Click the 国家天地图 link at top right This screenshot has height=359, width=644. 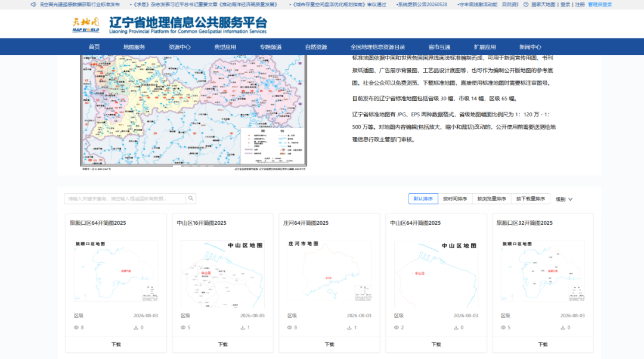pyautogui.click(x=543, y=5)
